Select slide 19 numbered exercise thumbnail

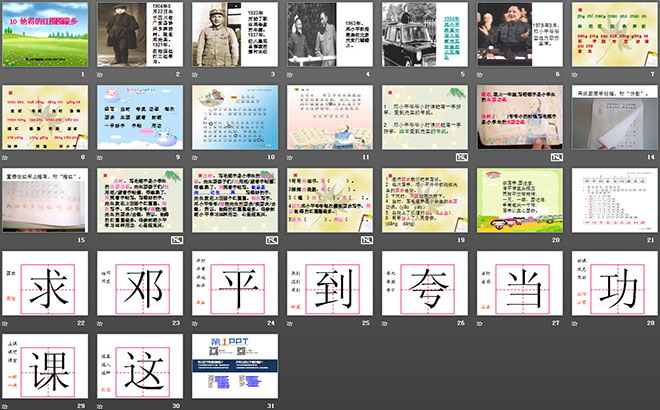[425, 200]
